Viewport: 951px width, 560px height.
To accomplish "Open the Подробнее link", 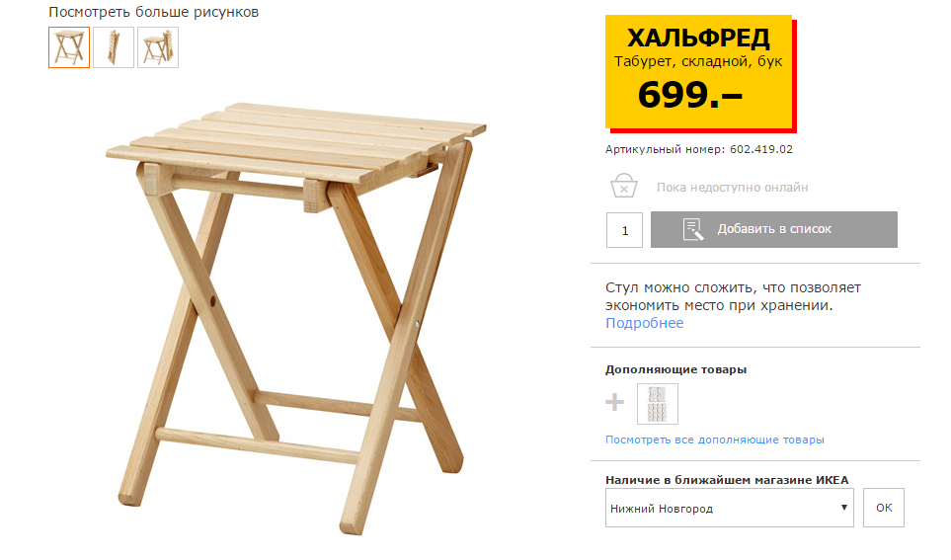I will 644,323.
